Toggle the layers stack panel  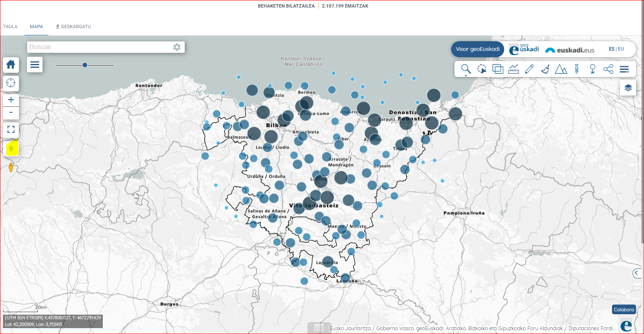pyautogui.click(x=628, y=87)
